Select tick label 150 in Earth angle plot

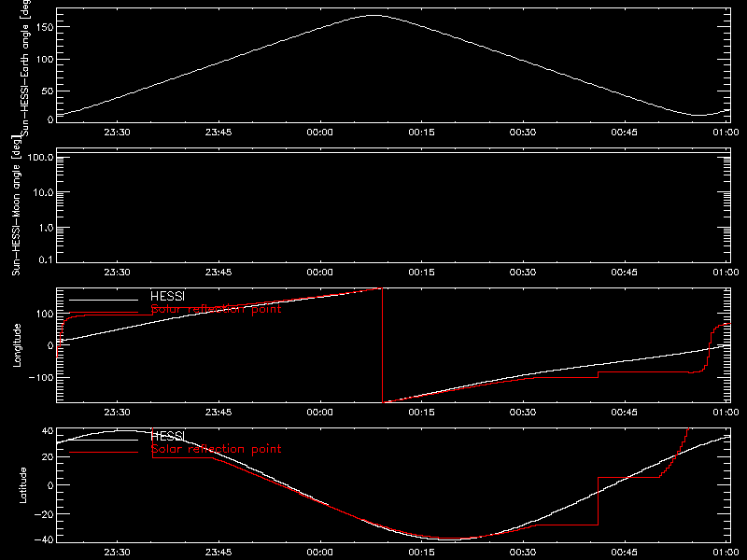45,27
